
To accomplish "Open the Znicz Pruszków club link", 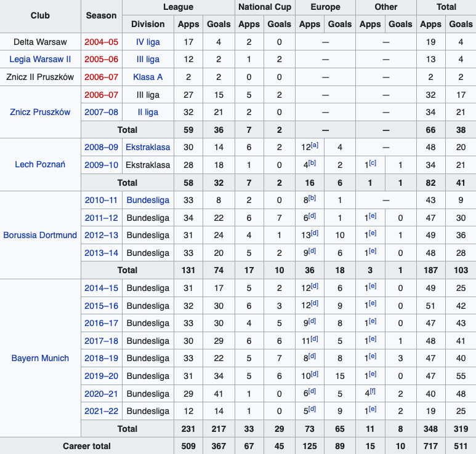I will point(40,112).
